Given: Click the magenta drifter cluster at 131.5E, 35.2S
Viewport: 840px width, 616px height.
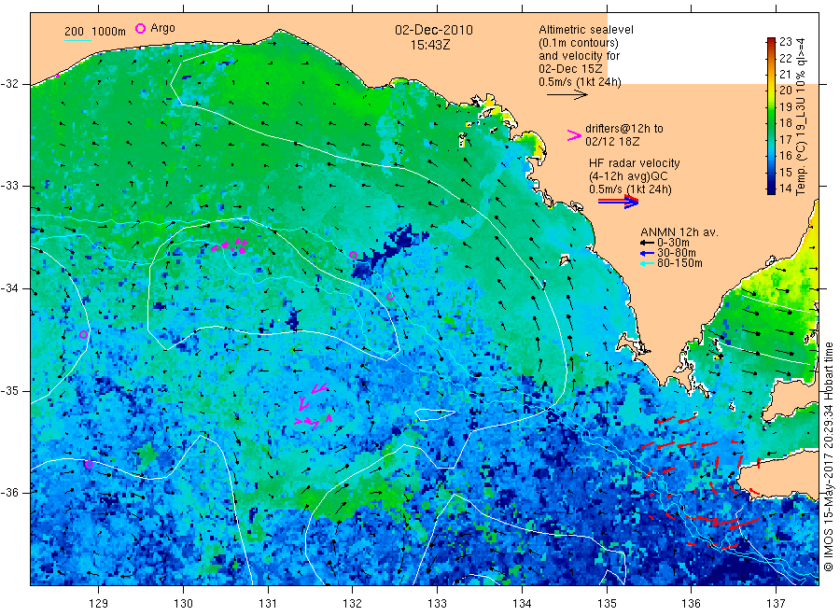Looking at the screenshot, I should click(x=313, y=406).
